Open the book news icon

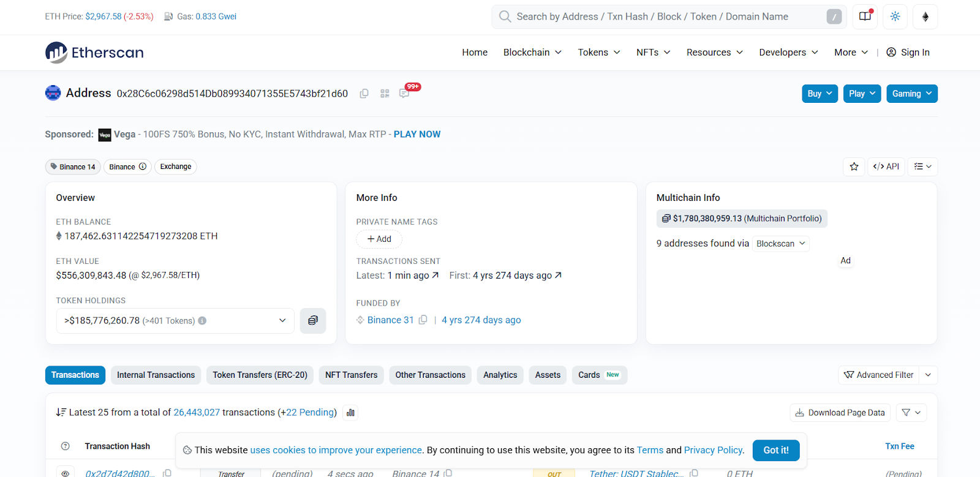pyautogui.click(x=865, y=17)
